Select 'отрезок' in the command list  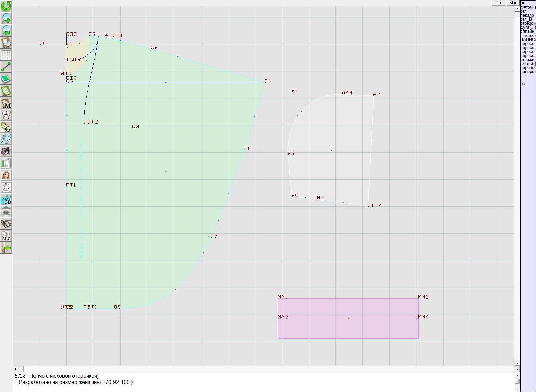(528, 23)
